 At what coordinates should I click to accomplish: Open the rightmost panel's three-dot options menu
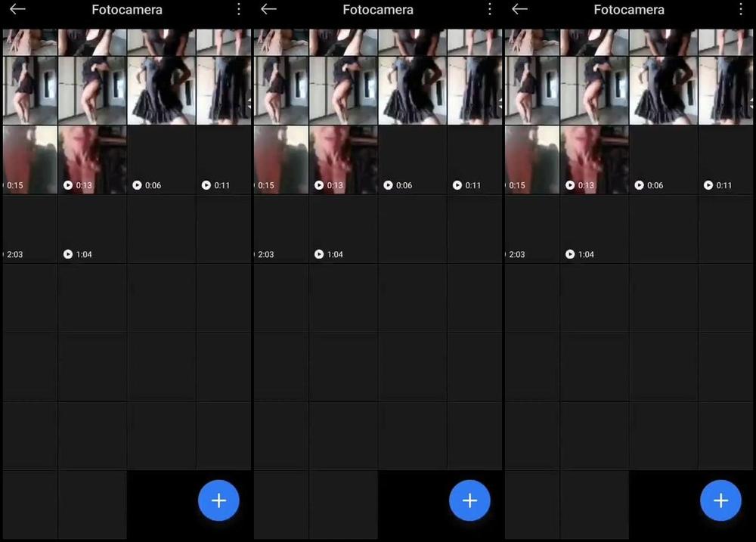click(740, 9)
